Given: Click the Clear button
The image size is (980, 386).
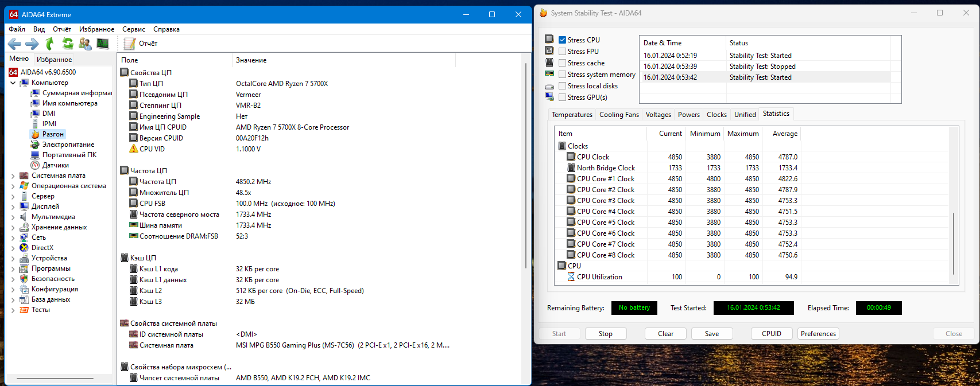Looking at the screenshot, I should 666,334.
